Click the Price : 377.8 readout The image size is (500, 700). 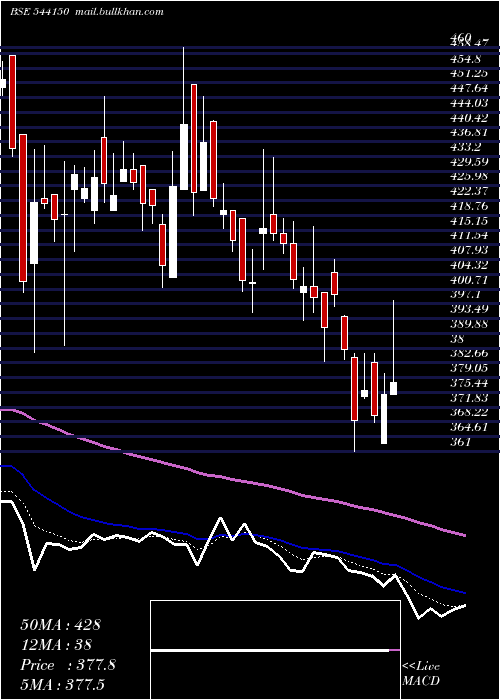(68, 665)
